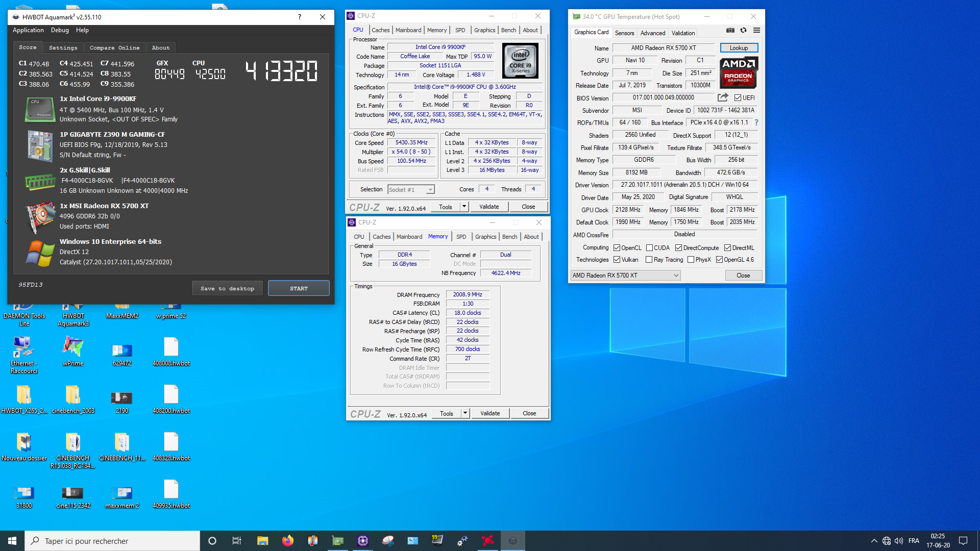This screenshot has width=980, height=551.
Task: Toggle DirectCompute checkbox
Action: [678, 248]
